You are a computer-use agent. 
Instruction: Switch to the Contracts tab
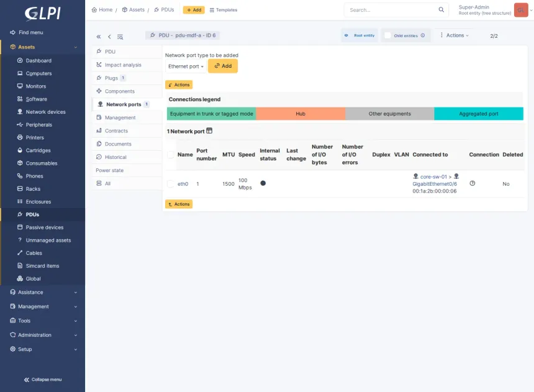[x=127, y=131]
